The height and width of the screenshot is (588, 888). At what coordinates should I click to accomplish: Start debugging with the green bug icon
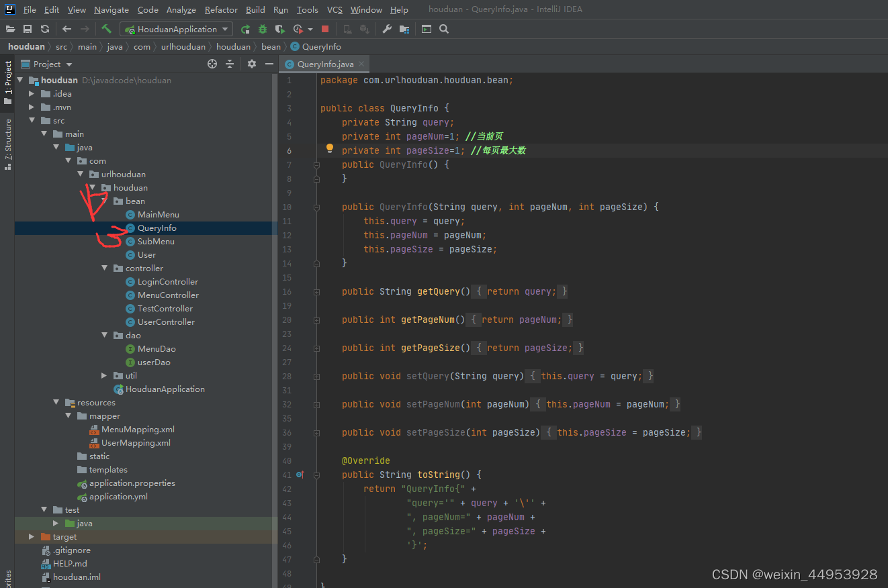point(263,29)
